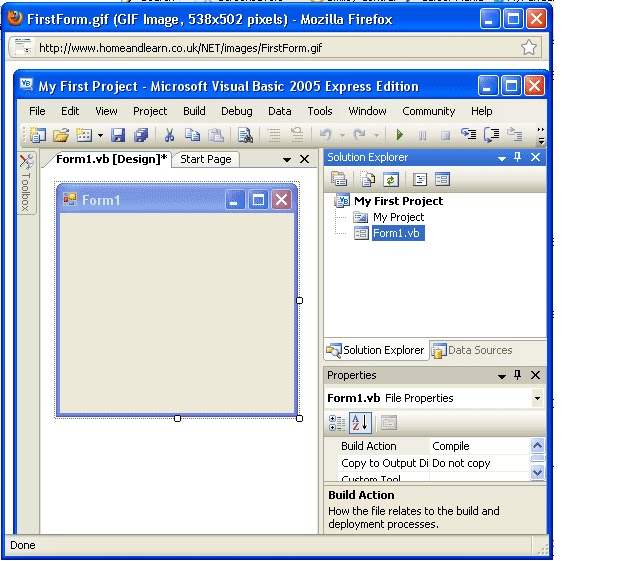Click the Copy icon in toolbar
640x561 pixels.
[x=192, y=134]
